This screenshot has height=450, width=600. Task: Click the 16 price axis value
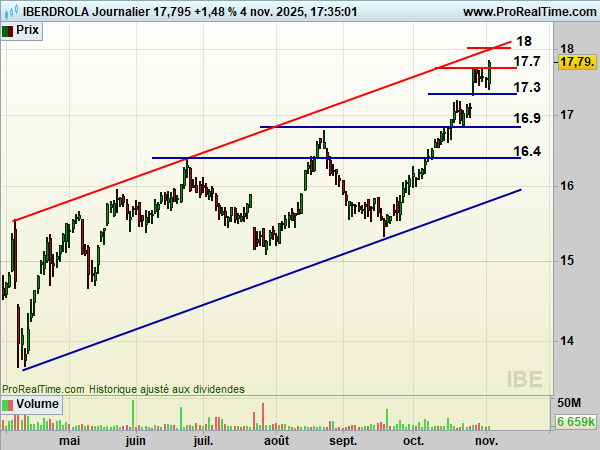[x=567, y=186]
